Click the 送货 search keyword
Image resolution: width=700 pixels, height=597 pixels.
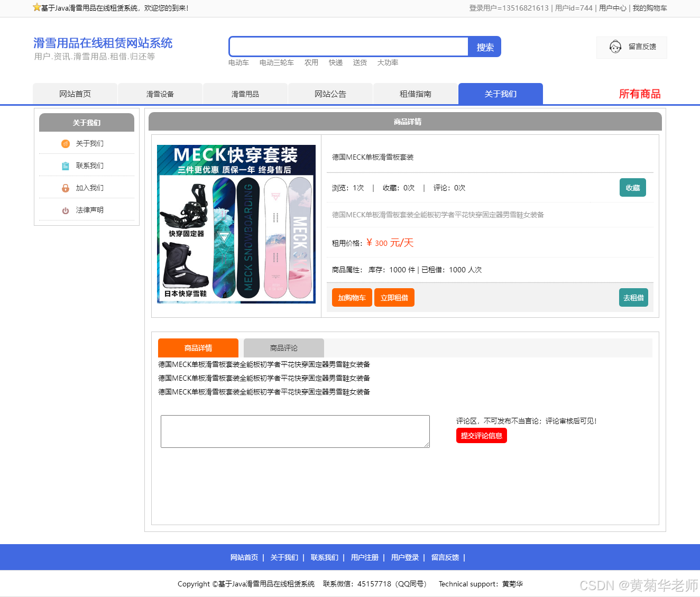click(x=360, y=62)
